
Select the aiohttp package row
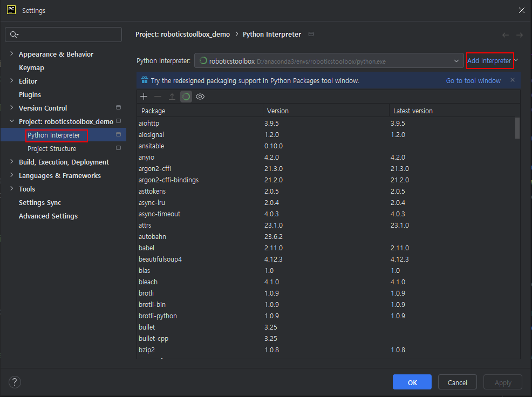[326, 123]
